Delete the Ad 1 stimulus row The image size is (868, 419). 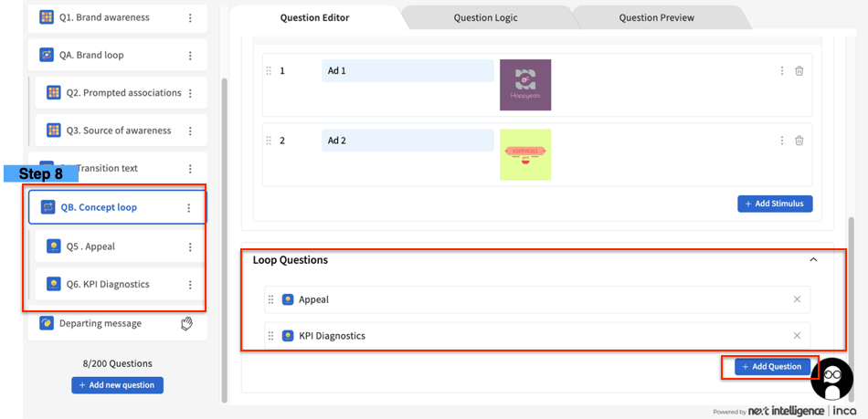click(x=799, y=71)
